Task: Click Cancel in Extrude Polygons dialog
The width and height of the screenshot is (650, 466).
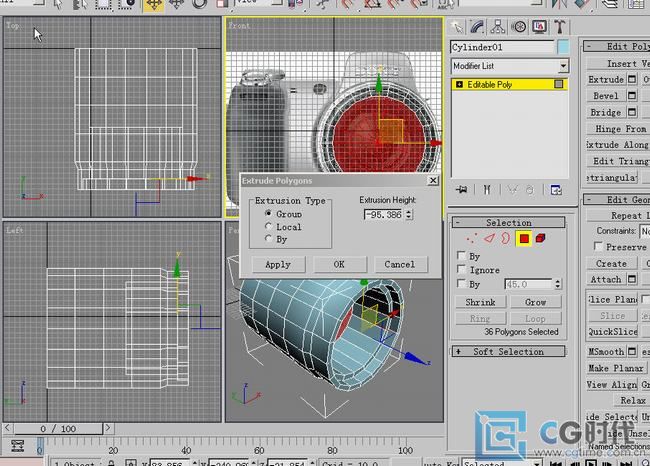Action: (x=400, y=265)
